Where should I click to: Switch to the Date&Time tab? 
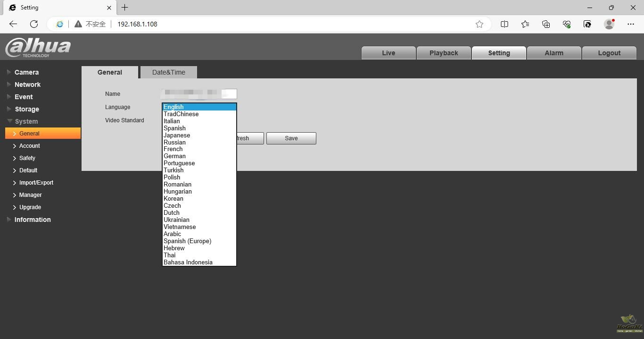(168, 72)
